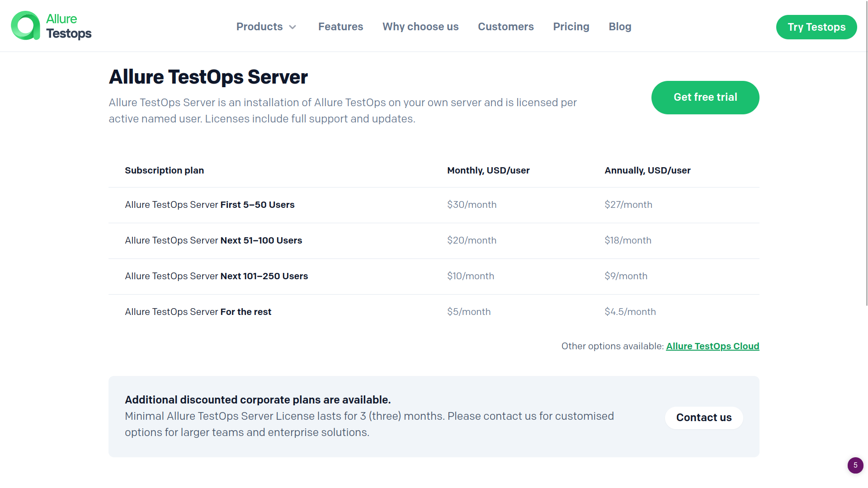The height and width of the screenshot is (488, 868).
Task: Expand the Products chevron arrow
Action: point(292,27)
